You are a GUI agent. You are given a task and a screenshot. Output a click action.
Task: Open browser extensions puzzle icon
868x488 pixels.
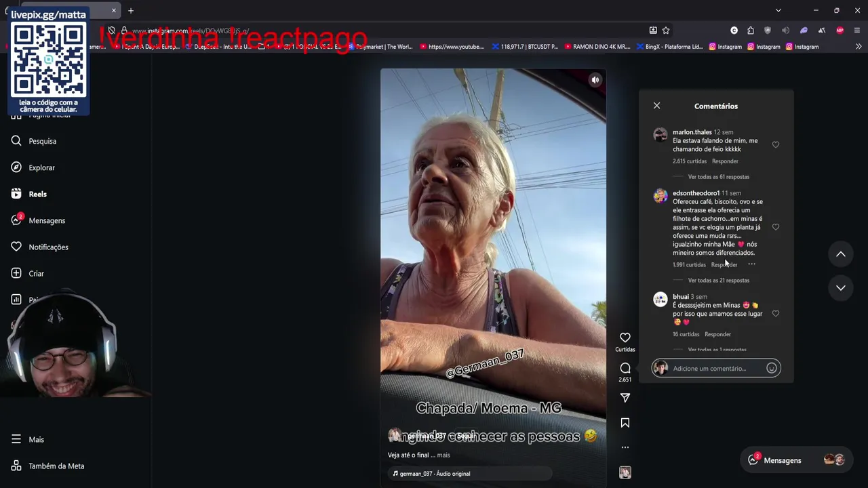(x=751, y=30)
